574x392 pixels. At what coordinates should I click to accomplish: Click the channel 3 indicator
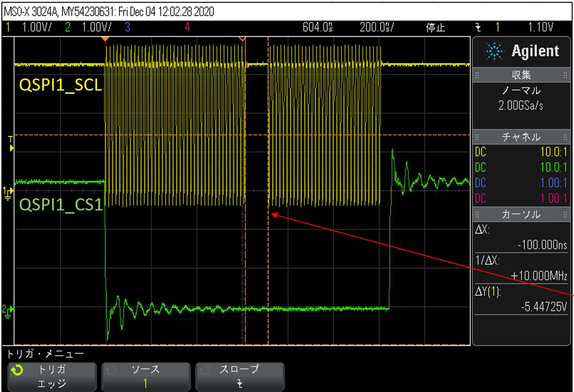tap(127, 28)
